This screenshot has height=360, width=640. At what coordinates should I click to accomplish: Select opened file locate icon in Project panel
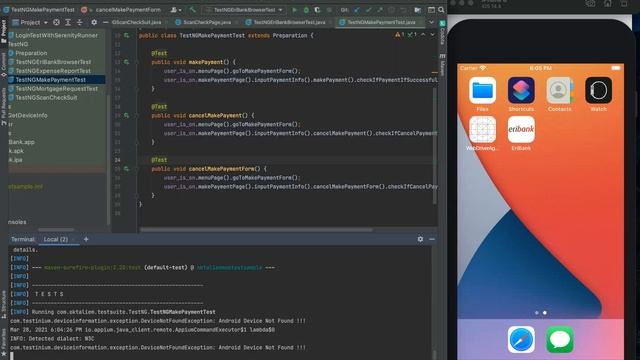coord(56,22)
